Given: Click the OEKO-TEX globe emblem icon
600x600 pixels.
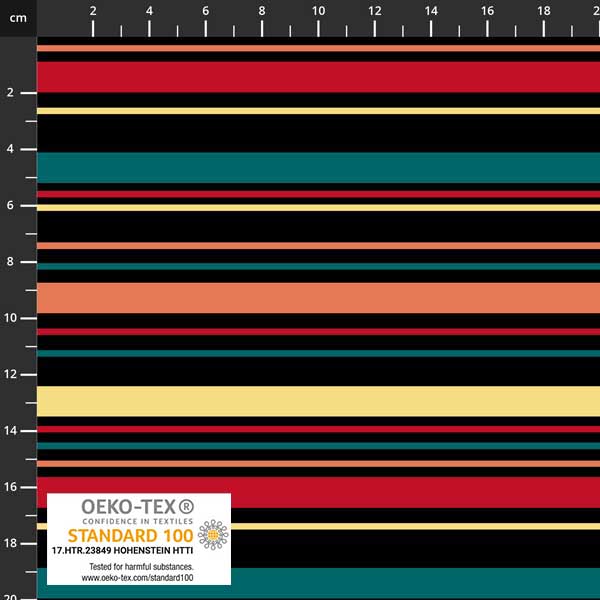Looking at the screenshot, I should 212,535.
